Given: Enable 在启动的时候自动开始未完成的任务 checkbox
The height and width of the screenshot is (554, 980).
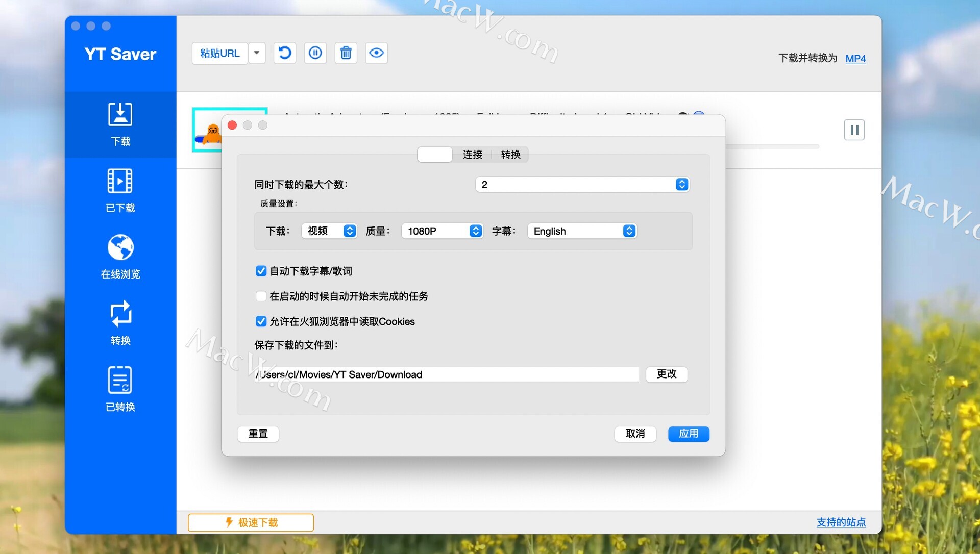Looking at the screenshot, I should pyautogui.click(x=261, y=296).
